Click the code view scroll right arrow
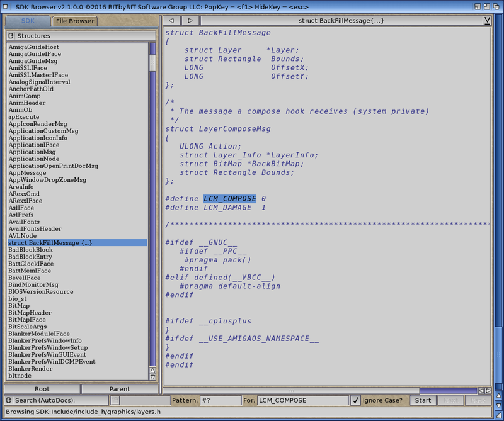 click(x=488, y=391)
